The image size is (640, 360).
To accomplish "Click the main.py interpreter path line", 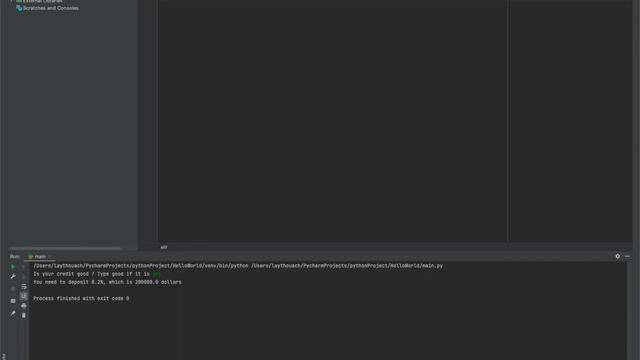I will pos(238,266).
